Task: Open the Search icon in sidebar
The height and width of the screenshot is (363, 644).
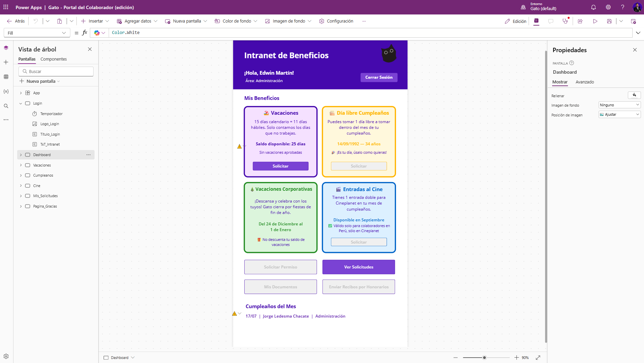Action: coord(6,106)
